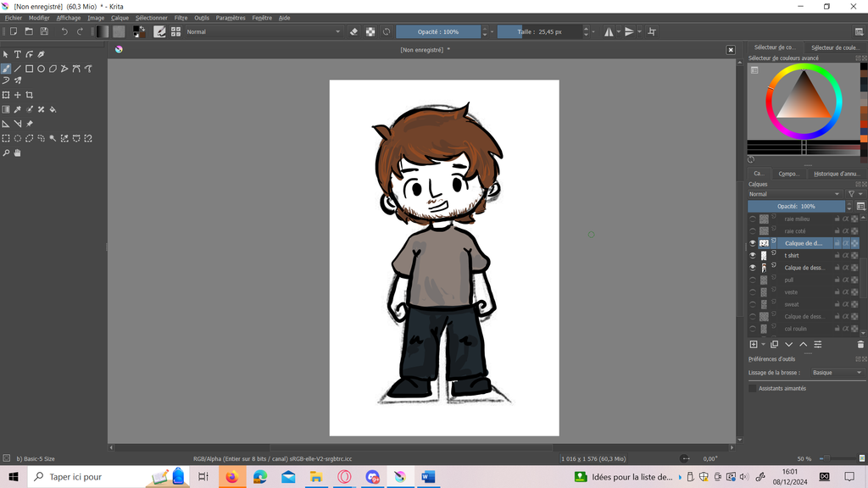Open the Filtre menu
The width and height of the screenshot is (868, 488).
coord(181,18)
